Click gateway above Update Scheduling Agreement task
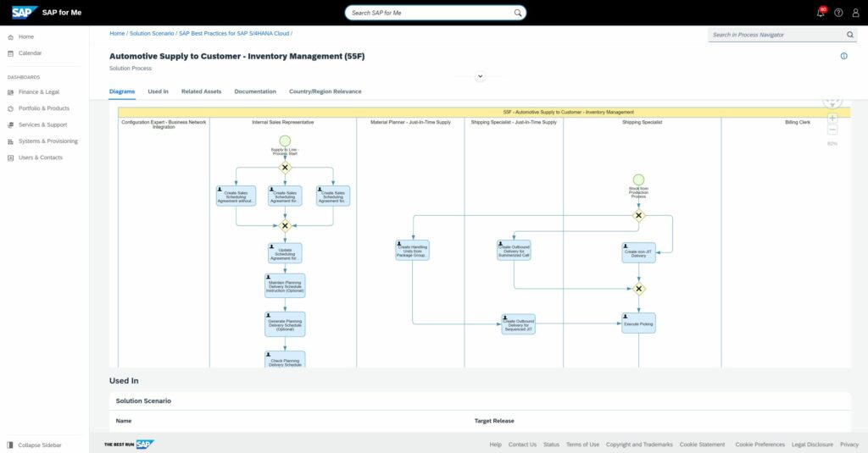Screen dimensions: 868x453 [x=285, y=226]
